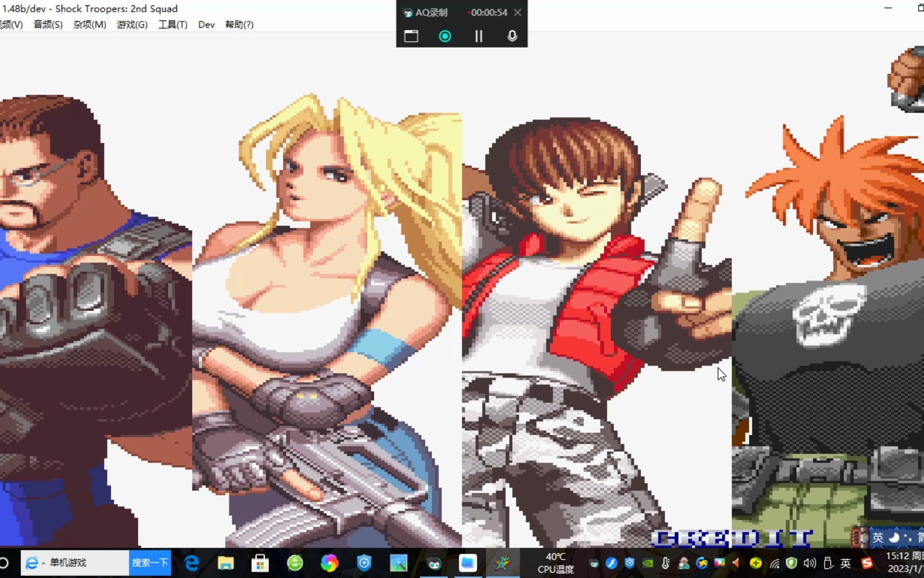924x578 pixels.
Task: Open the 工具(T) tools menu
Action: coord(173,25)
